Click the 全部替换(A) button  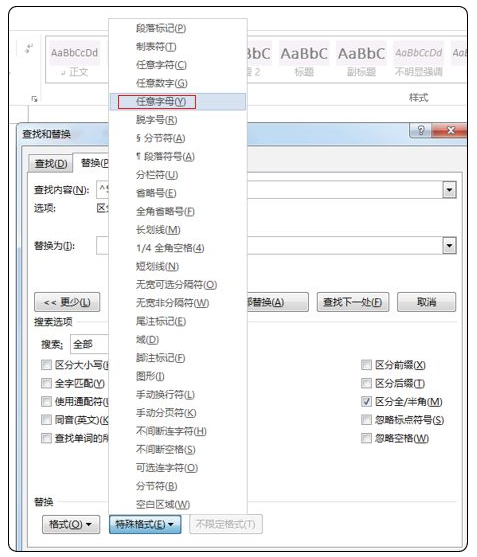coord(277,302)
